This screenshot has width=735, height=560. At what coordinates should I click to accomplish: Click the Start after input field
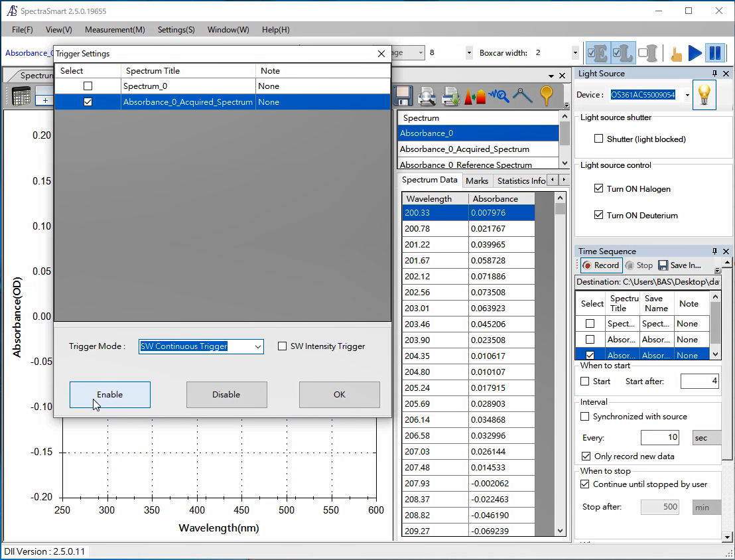click(x=699, y=382)
